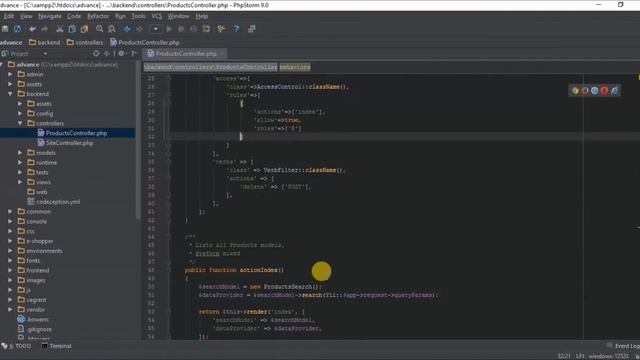Open in Chrome browser icon

click(x=575, y=91)
